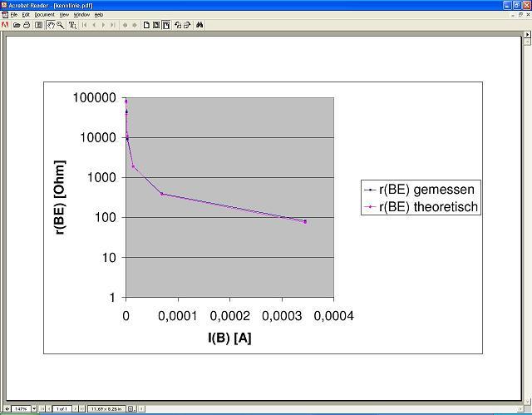Image resolution: width=532 pixels, height=415 pixels.
Task: Click axis title 'r(BE) [Ohm]'
Action: (x=60, y=197)
